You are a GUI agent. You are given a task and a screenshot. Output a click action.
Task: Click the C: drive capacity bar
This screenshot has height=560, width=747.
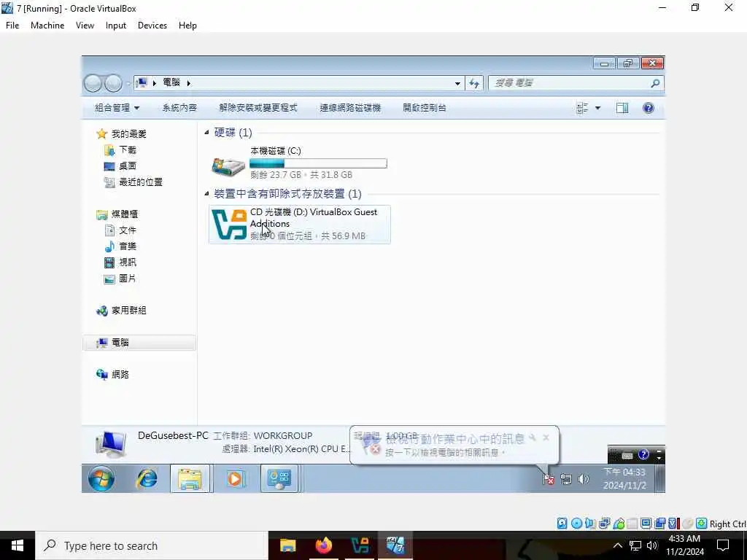318,164
